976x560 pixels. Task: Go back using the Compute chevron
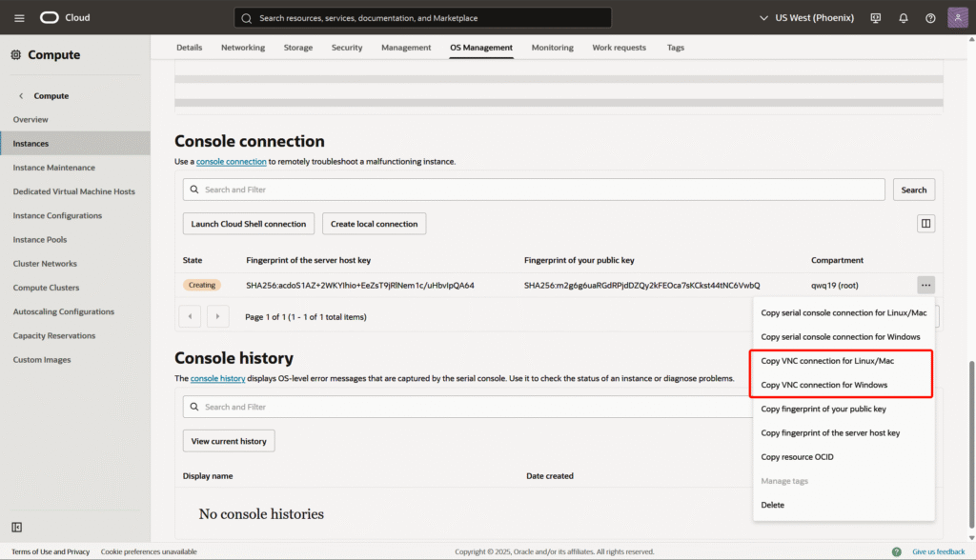click(x=22, y=96)
